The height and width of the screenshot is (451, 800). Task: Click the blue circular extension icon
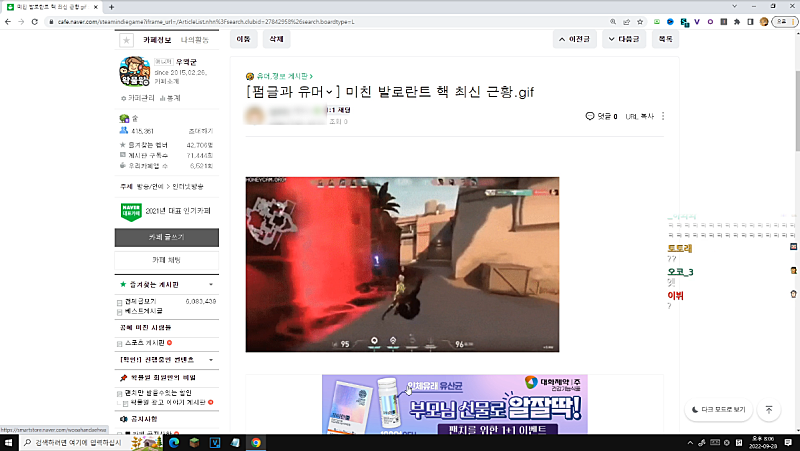[x=670, y=22]
